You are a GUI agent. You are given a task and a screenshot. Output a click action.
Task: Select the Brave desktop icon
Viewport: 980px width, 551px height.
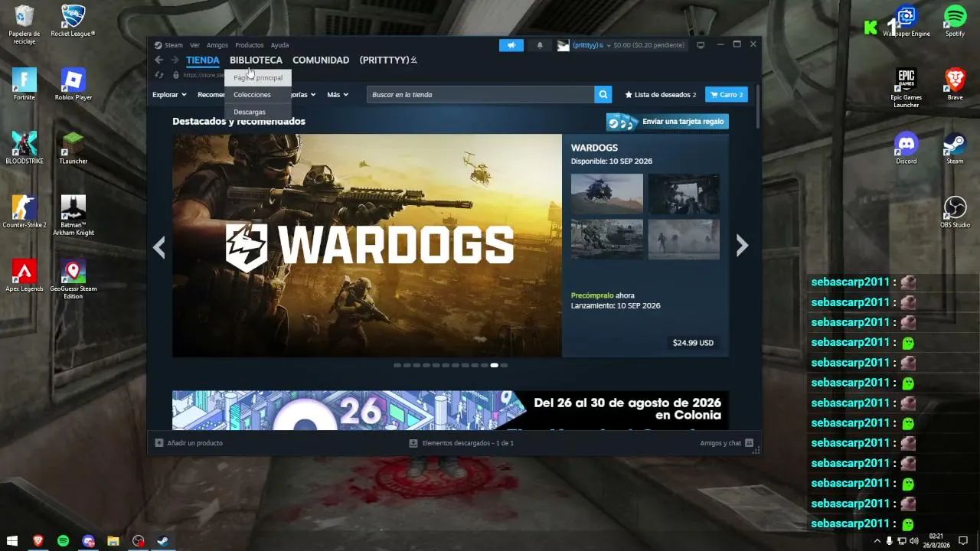point(955,84)
